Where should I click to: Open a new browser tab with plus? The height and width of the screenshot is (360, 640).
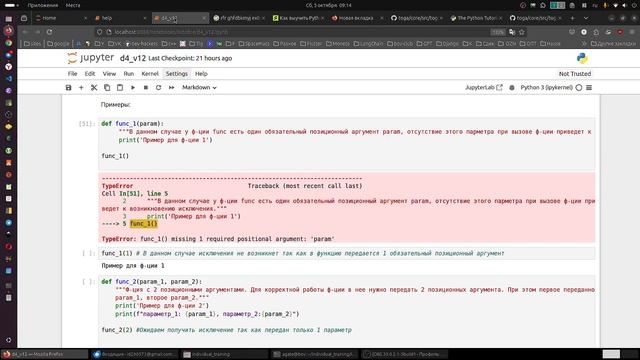pos(572,18)
